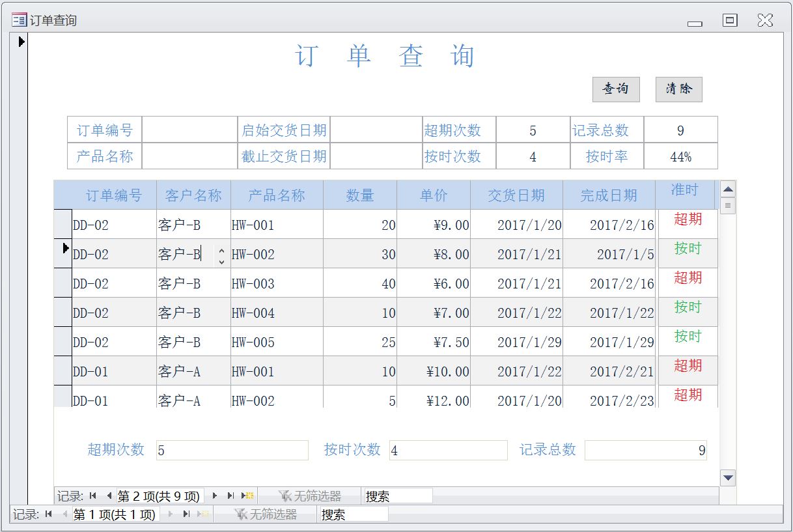Create new blank record in subform navigator
This screenshot has height=532, width=793.
click(247, 496)
